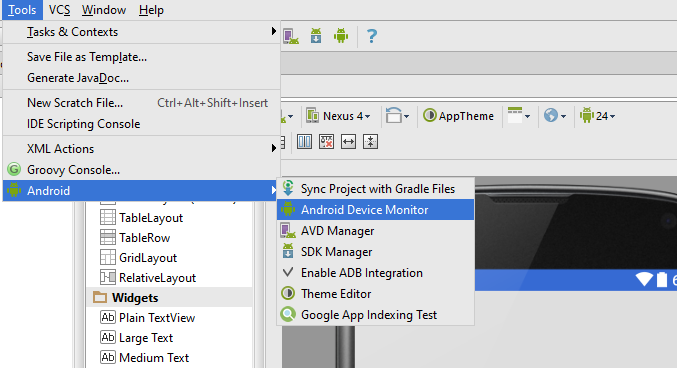Open IDE Scripting Console
This screenshot has width=677, height=368.
[x=142, y=124]
